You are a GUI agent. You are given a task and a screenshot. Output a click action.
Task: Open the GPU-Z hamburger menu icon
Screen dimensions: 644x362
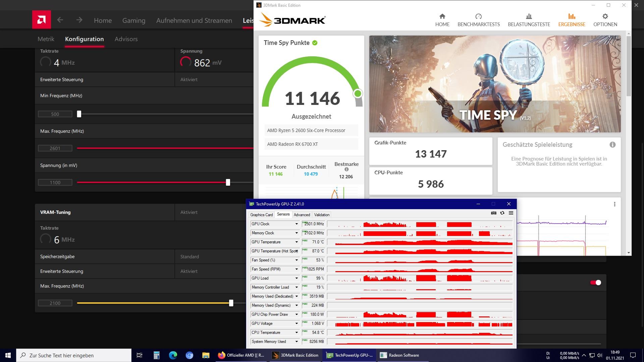pos(511,213)
